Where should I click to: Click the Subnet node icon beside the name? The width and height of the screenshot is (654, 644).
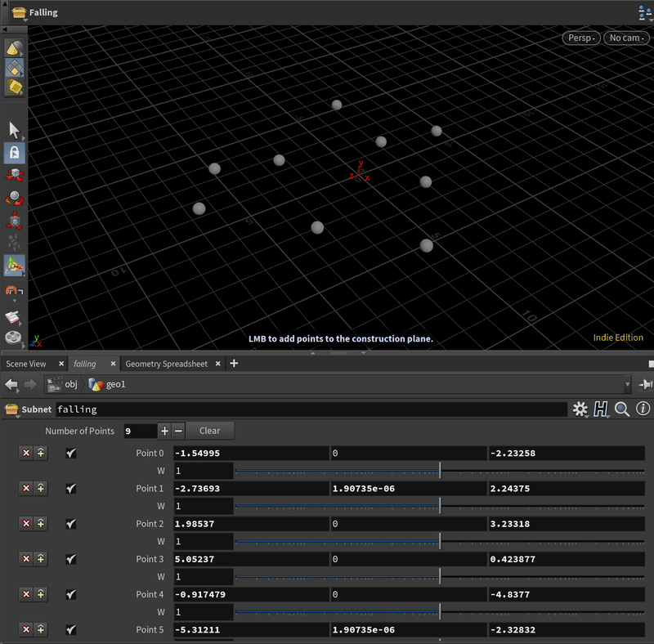pos(11,409)
